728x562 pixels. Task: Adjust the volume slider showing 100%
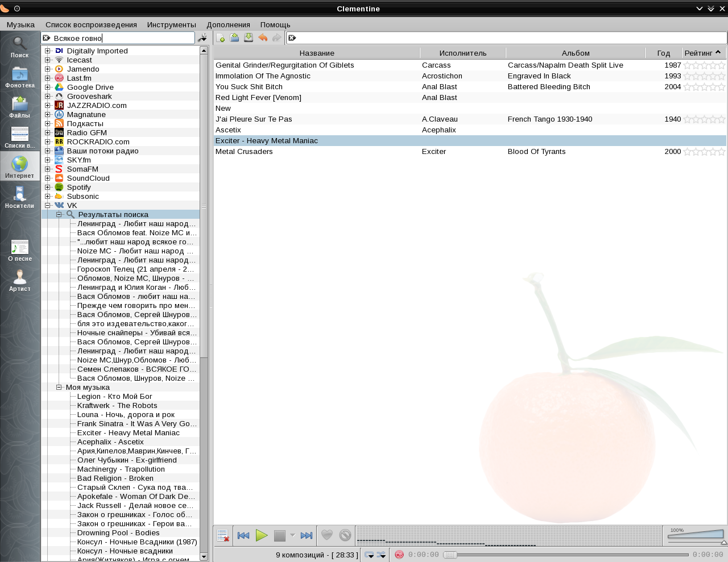(696, 535)
